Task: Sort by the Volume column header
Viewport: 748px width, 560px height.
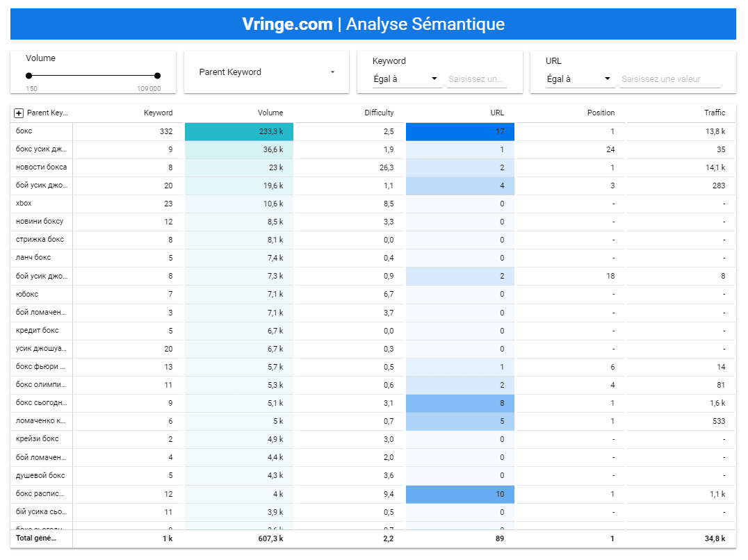Action: (270, 113)
